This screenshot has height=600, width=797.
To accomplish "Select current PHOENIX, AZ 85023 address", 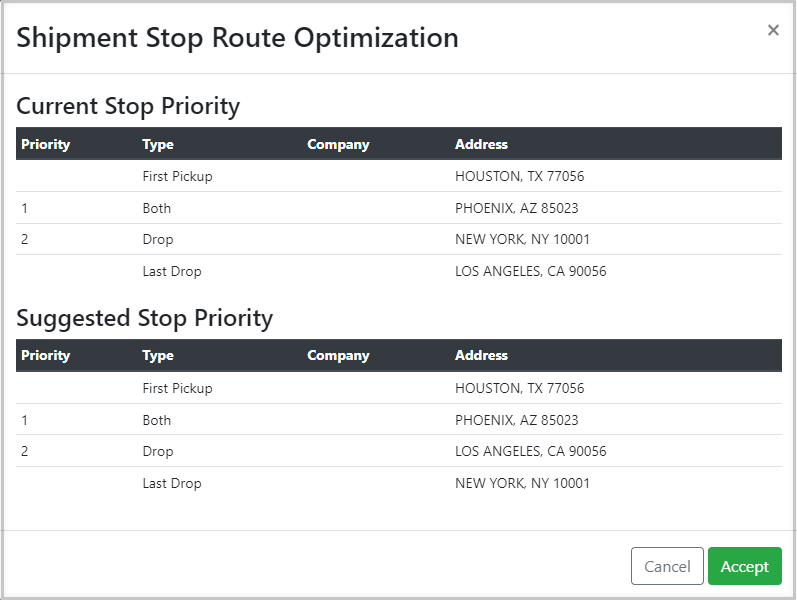I will tap(516, 208).
